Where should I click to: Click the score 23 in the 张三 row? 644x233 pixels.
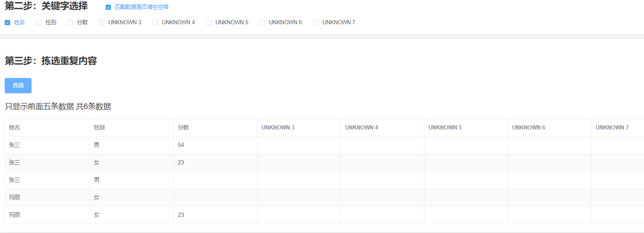(215, 163)
